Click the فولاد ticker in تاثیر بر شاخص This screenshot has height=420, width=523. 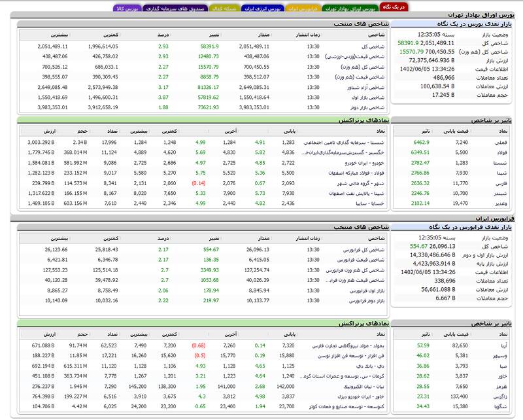click(500, 152)
